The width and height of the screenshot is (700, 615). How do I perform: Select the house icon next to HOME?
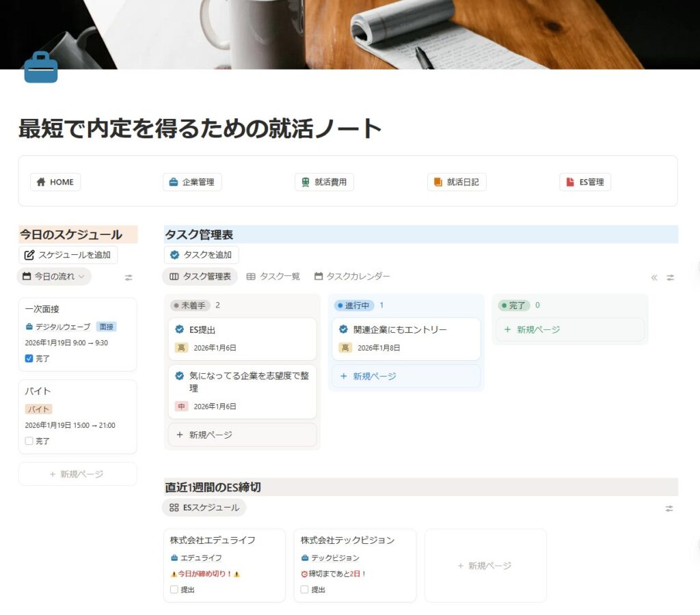coord(41,182)
